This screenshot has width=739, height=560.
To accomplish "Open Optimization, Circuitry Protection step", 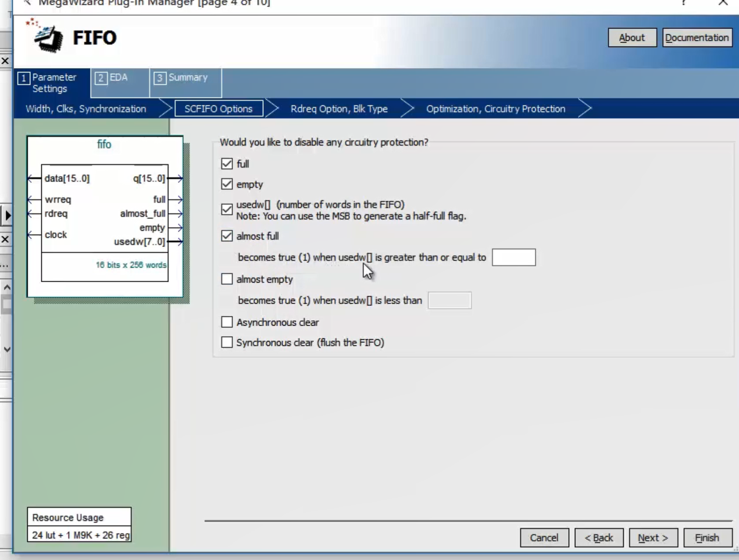I will coord(496,109).
